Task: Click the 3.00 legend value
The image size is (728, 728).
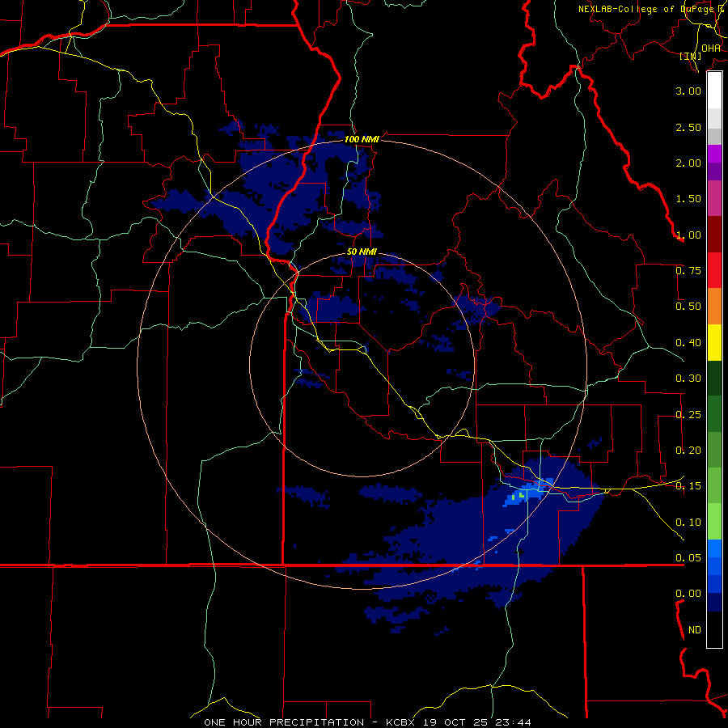Action: (688, 91)
